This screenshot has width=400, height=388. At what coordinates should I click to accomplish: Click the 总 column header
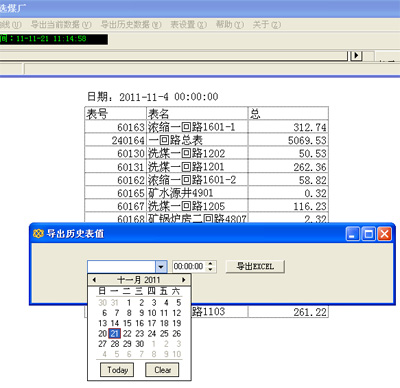tap(288, 114)
